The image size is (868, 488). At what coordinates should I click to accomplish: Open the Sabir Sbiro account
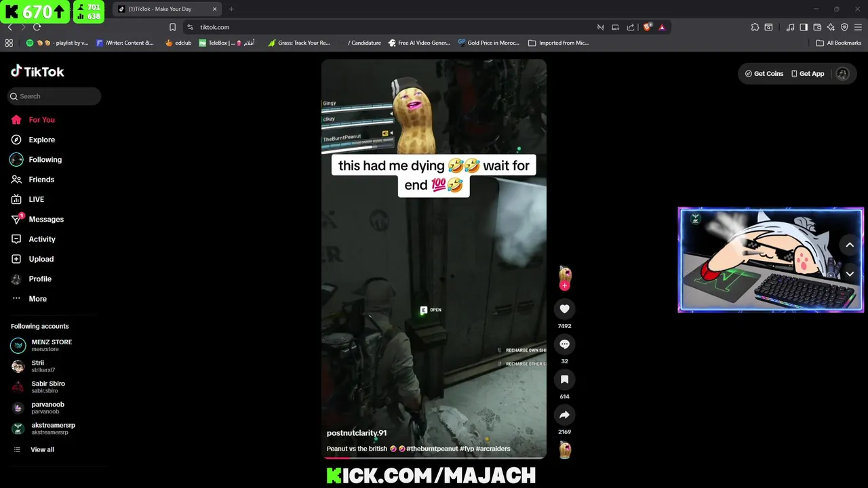[38, 387]
